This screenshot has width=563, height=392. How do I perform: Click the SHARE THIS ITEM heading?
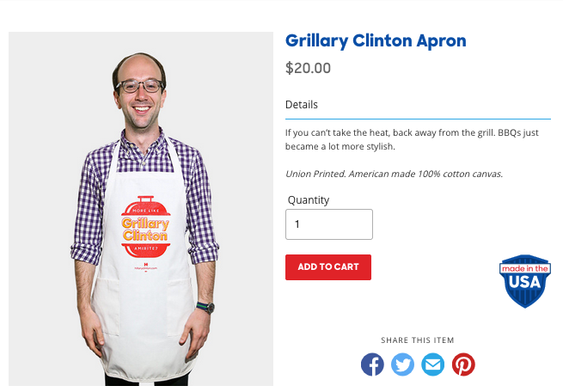[x=418, y=340]
